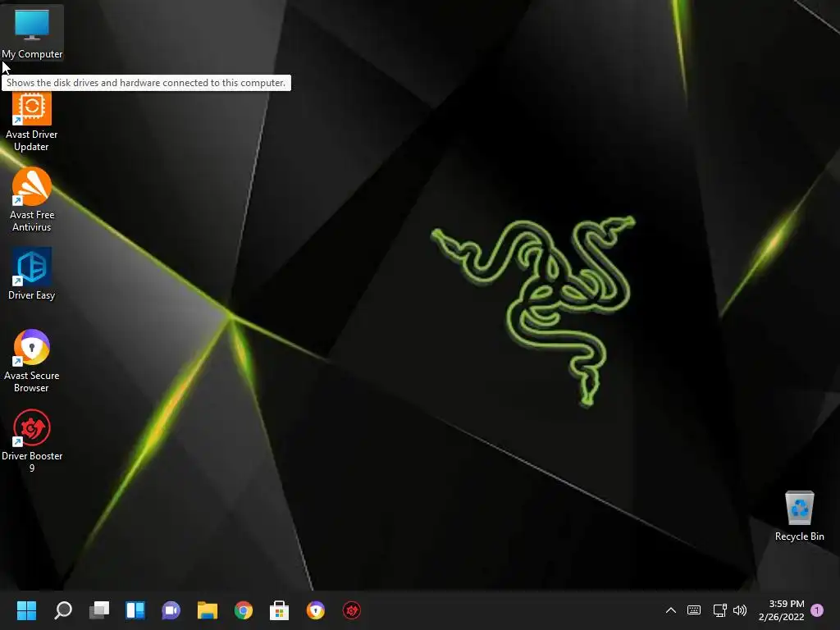
Task: Open Avast Driver Updater shortcut
Action: (32, 122)
